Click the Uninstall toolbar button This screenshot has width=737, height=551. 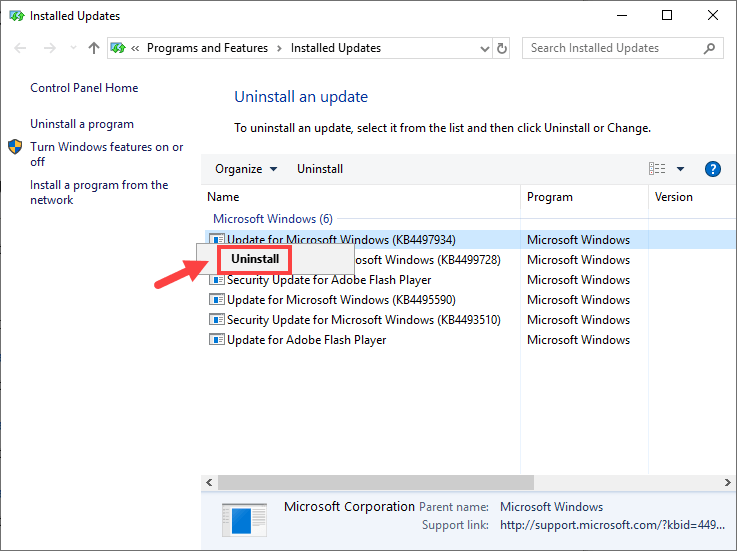[320, 169]
